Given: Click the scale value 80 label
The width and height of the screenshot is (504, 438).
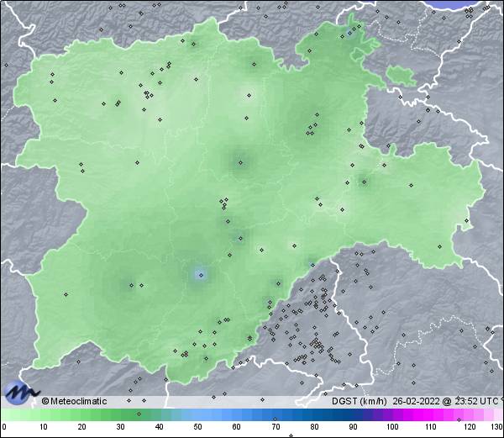Looking at the screenshot, I should 314,427.
